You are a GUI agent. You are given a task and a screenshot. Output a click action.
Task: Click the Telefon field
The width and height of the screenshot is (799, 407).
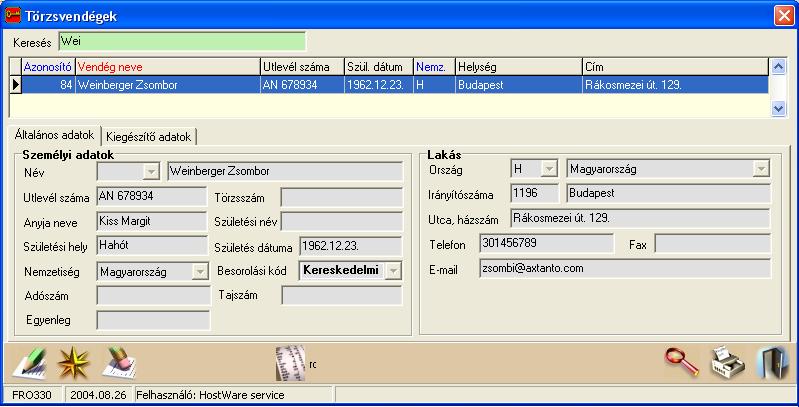pyautogui.click(x=546, y=243)
